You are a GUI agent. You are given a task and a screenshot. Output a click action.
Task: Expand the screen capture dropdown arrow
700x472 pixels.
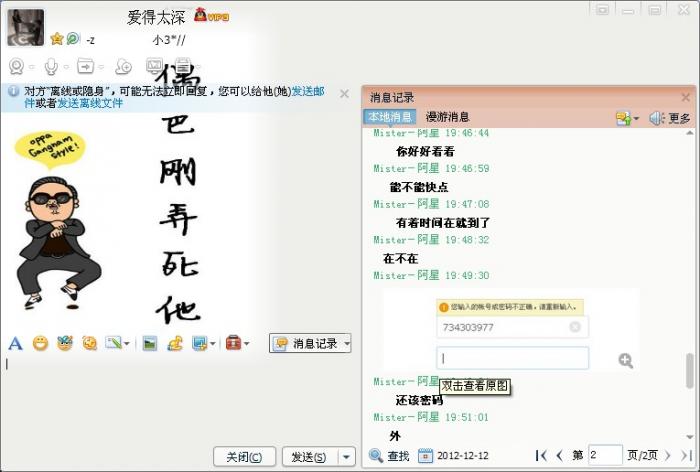pyautogui.click(x=212, y=343)
